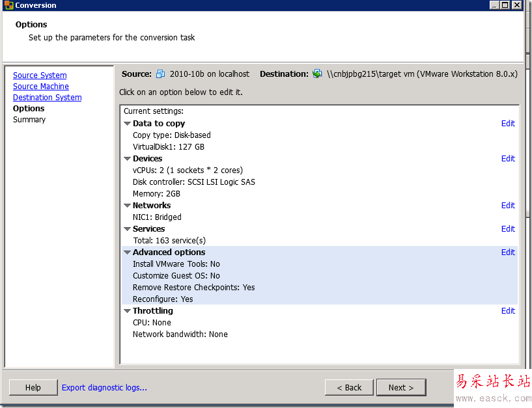Edit the Throttling settings

[508, 311]
